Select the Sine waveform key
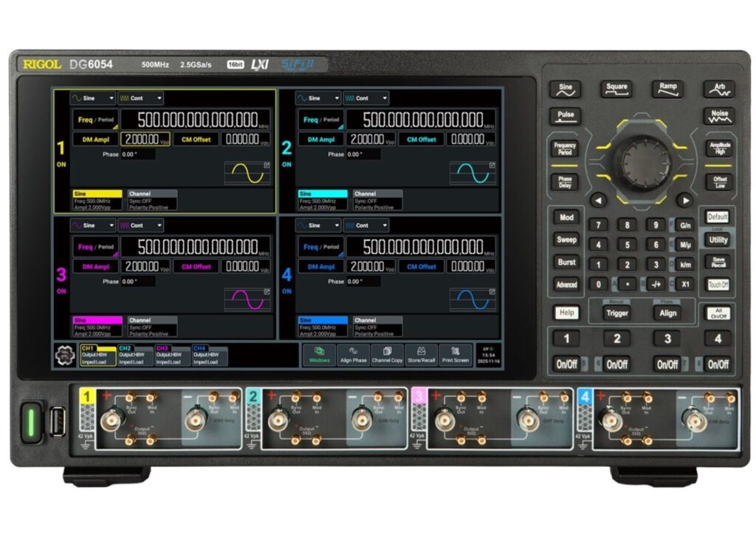 coord(565,89)
